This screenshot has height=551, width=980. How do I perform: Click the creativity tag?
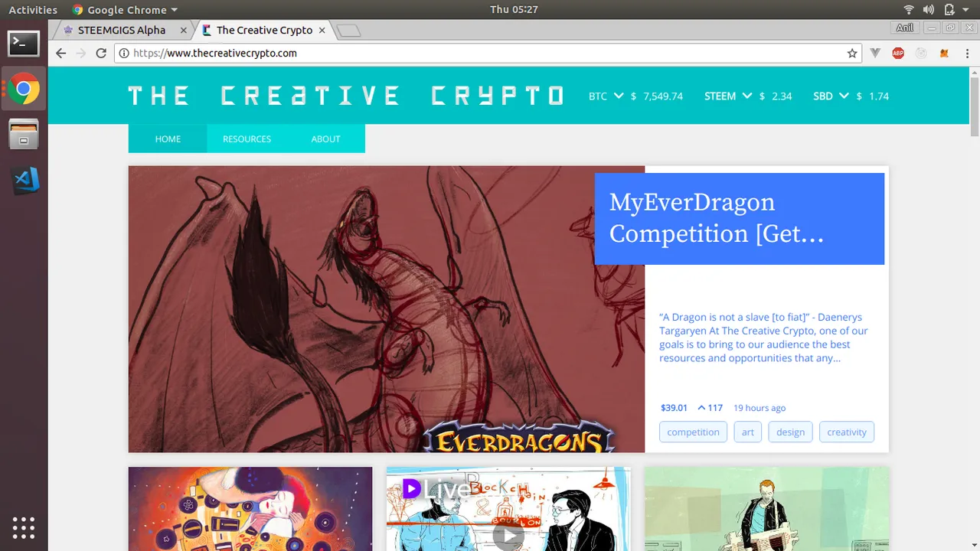847,432
